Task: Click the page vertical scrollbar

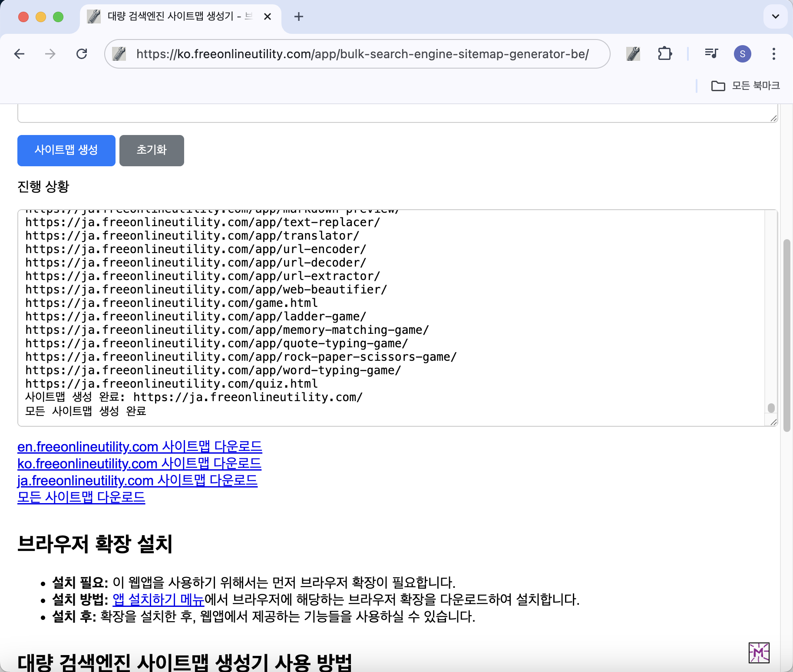Action: (x=787, y=335)
